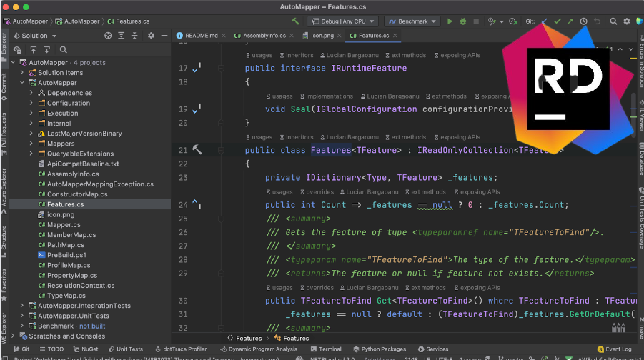Open the Python Packages tool window
The height and width of the screenshot is (360, 644).
[380, 349]
